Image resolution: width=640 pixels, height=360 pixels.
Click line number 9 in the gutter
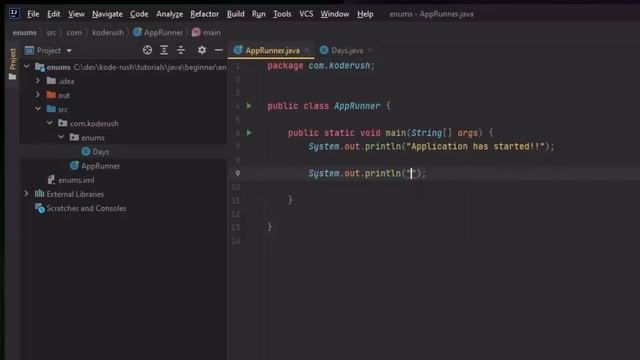click(x=237, y=173)
